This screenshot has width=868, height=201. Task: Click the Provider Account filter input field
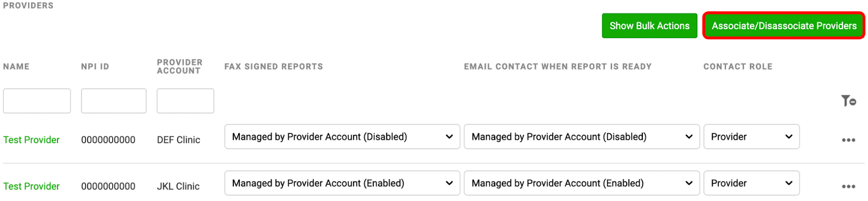(x=186, y=101)
